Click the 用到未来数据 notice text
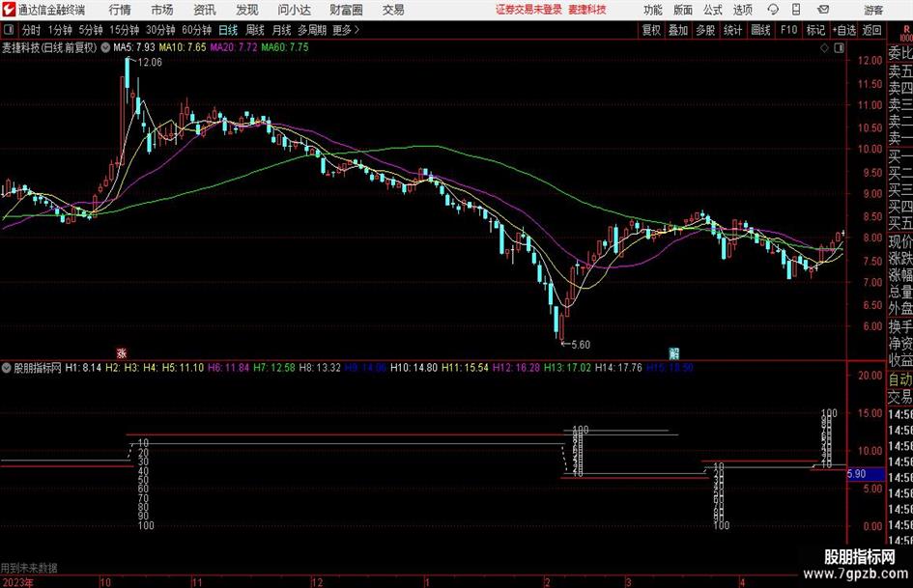 (29, 568)
